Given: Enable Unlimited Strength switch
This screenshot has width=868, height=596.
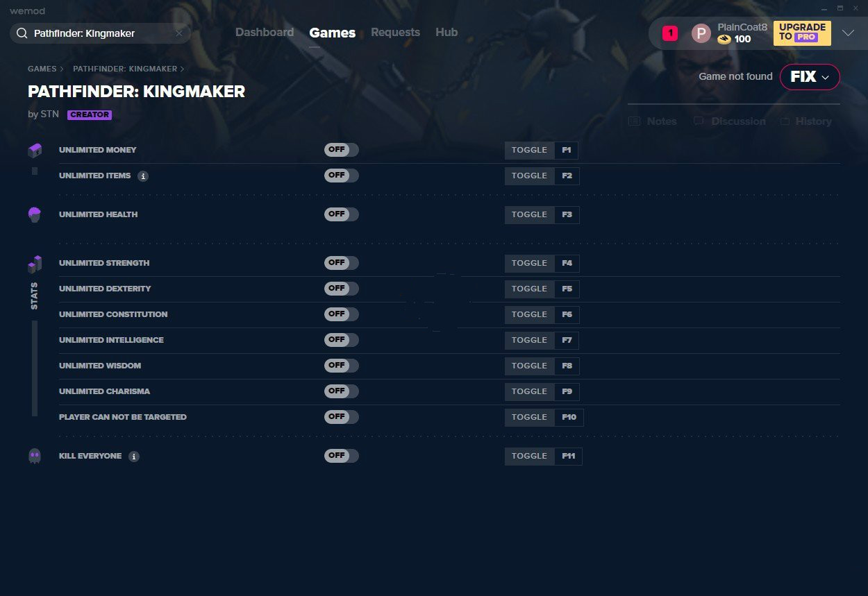Looking at the screenshot, I should click(x=342, y=263).
